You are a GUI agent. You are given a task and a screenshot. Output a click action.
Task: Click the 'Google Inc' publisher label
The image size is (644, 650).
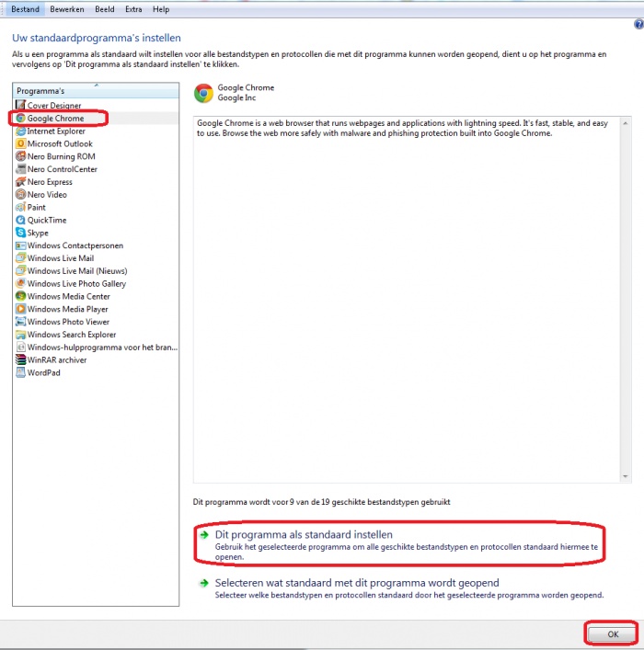[x=236, y=97]
